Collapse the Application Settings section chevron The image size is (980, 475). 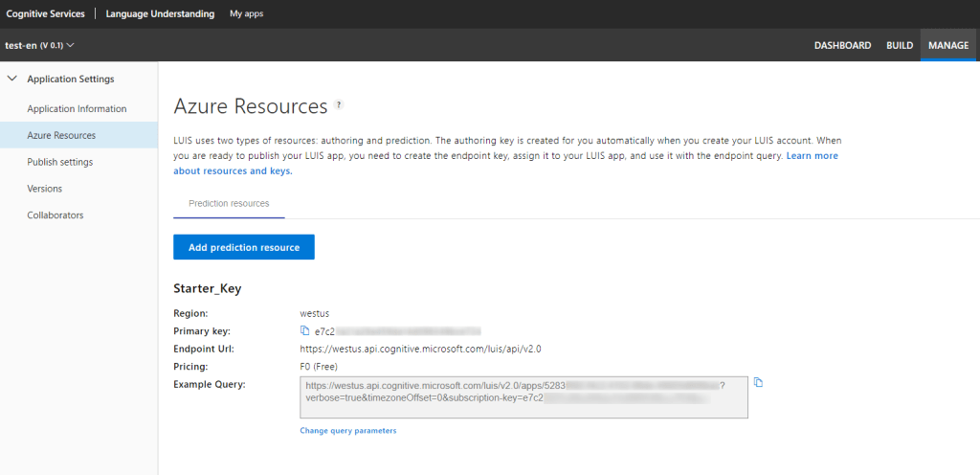click(x=12, y=79)
